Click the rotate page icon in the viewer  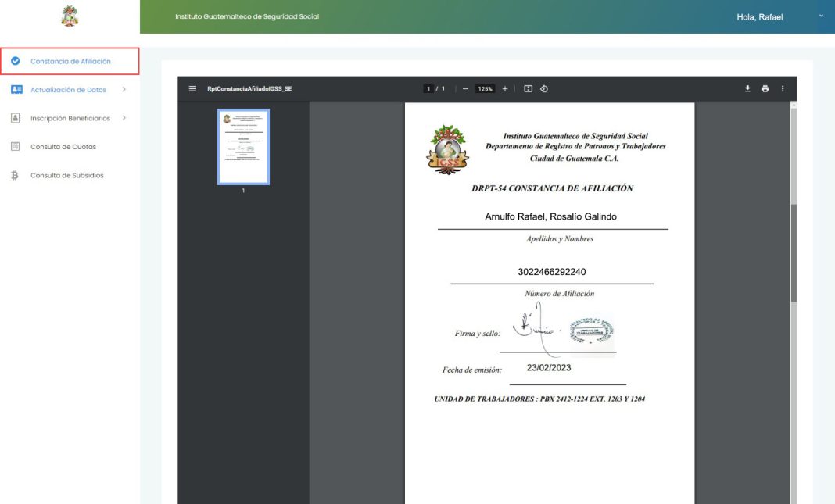(x=545, y=88)
